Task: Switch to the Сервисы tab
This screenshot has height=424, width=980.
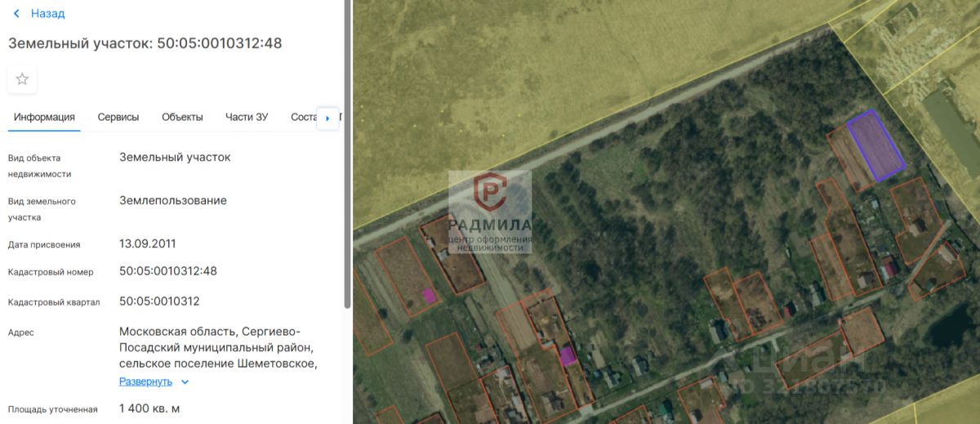Action: click(x=118, y=117)
